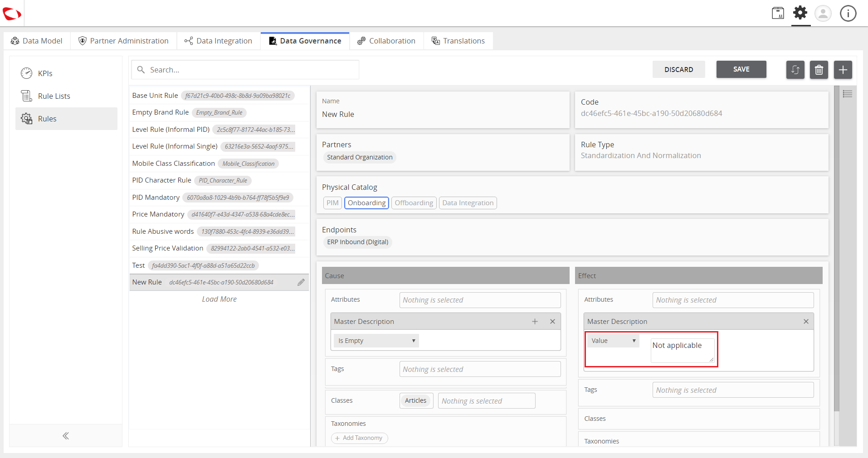Open Rule Lists section
Screen dimensions: 868x458
coord(66,96)
